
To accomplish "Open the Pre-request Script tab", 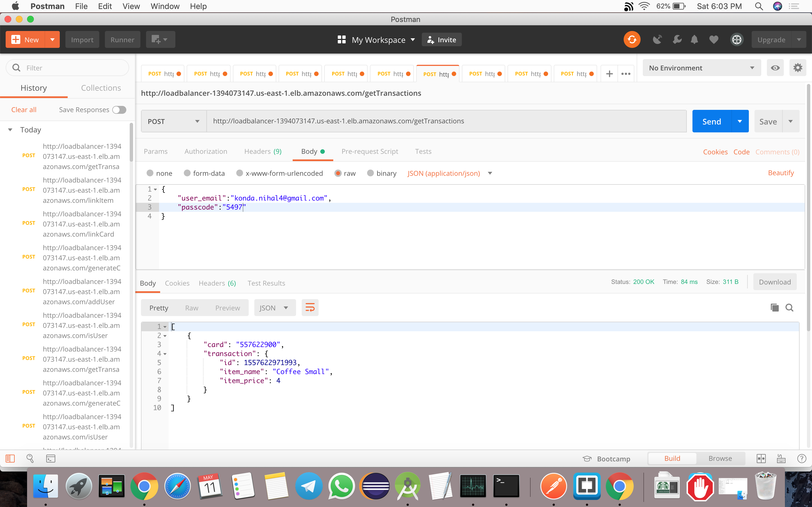I will [370, 151].
